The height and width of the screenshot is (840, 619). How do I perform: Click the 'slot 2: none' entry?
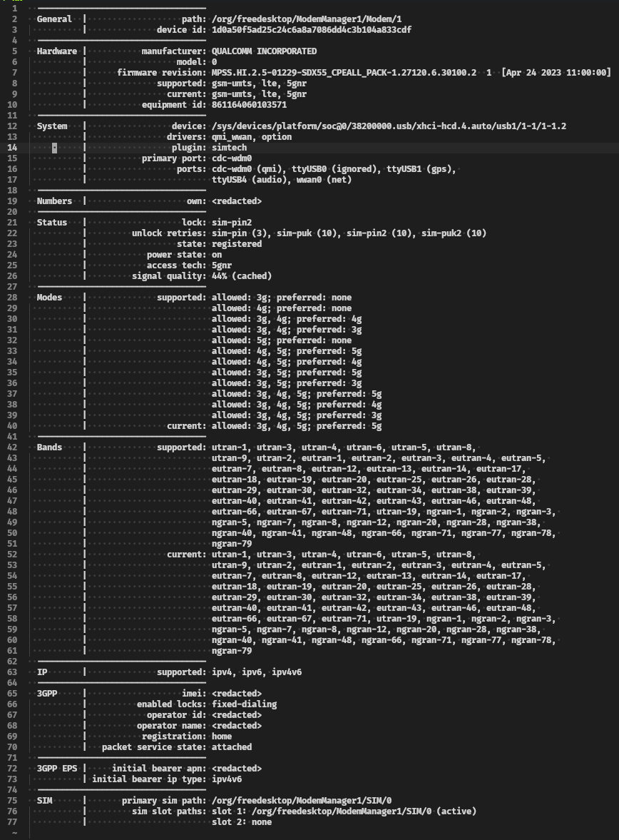[241, 822]
